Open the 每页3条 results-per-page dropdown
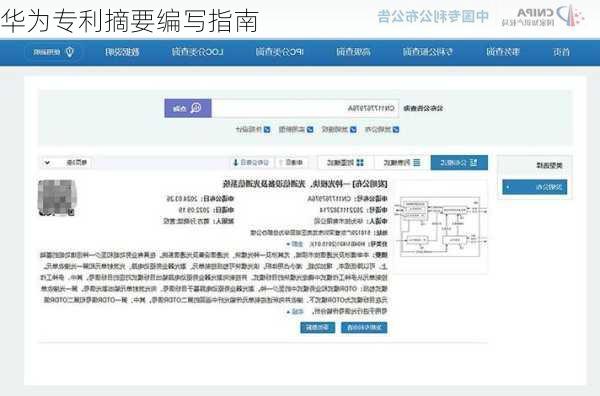 click(67, 163)
